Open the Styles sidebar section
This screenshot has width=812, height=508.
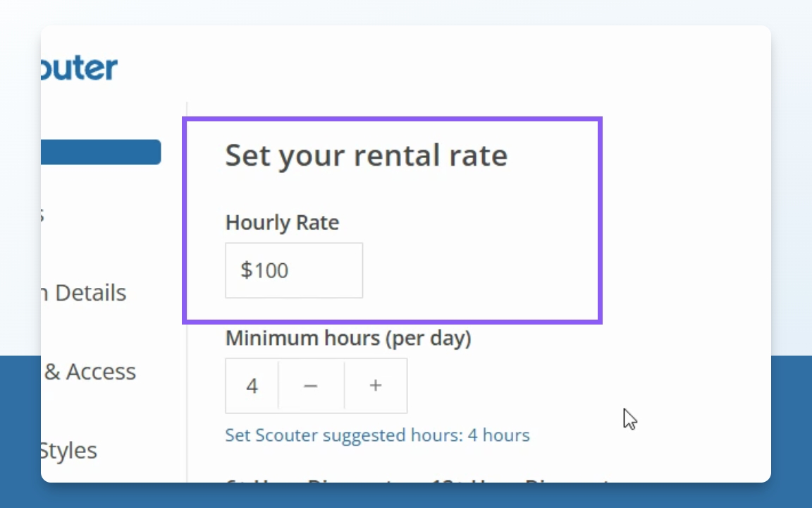(x=68, y=450)
